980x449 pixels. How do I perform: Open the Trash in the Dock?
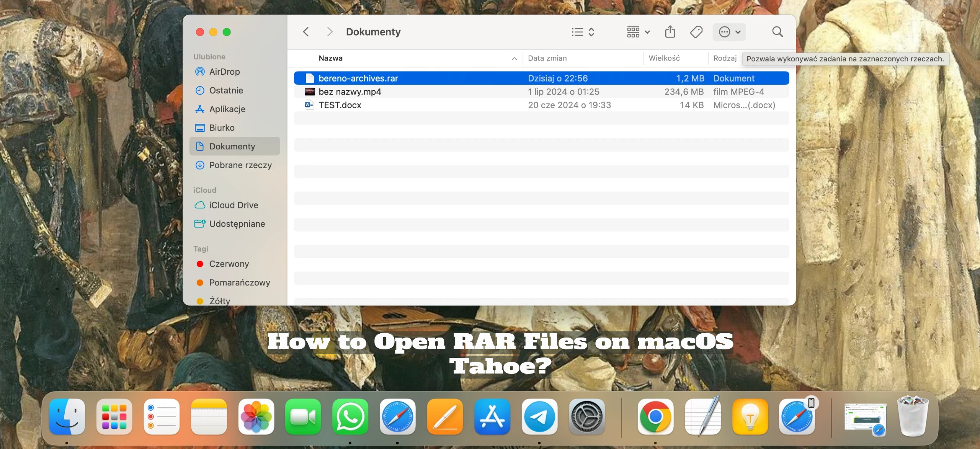(x=913, y=417)
